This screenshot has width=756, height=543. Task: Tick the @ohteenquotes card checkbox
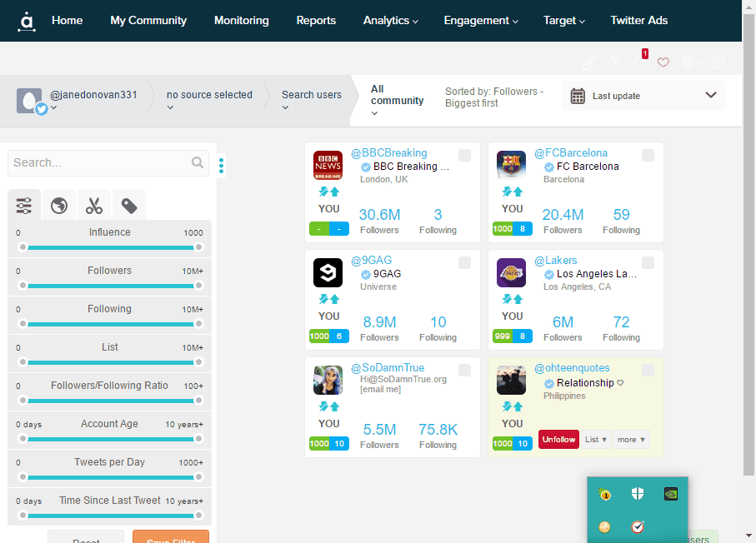pos(648,370)
